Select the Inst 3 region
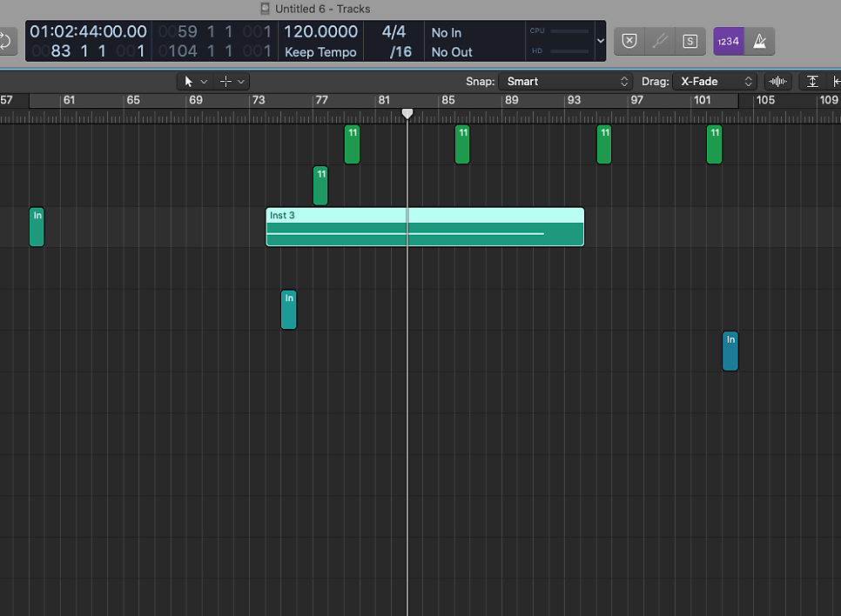The width and height of the screenshot is (841, 616). (425, 227)
